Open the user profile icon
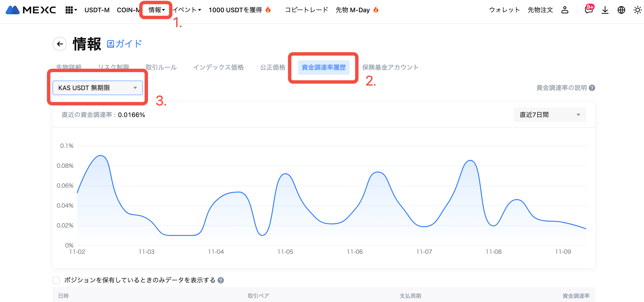644x302 pixels. 565,10
